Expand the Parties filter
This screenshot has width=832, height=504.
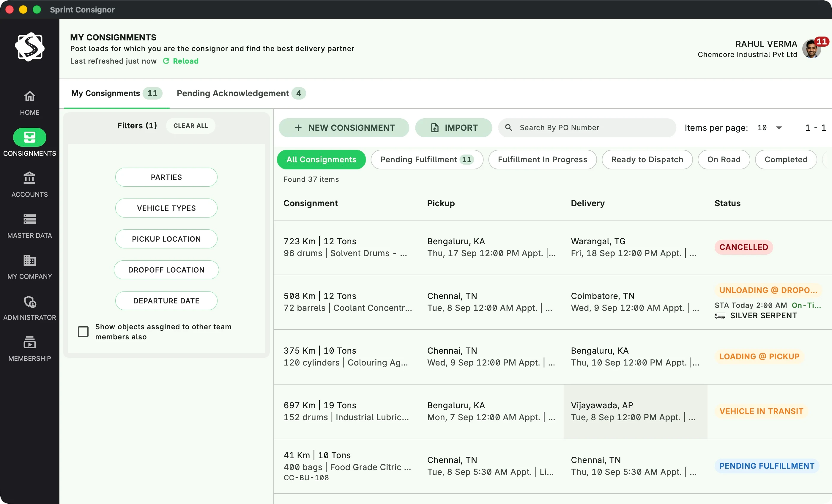pyautogui.click(x=166, y=177)
